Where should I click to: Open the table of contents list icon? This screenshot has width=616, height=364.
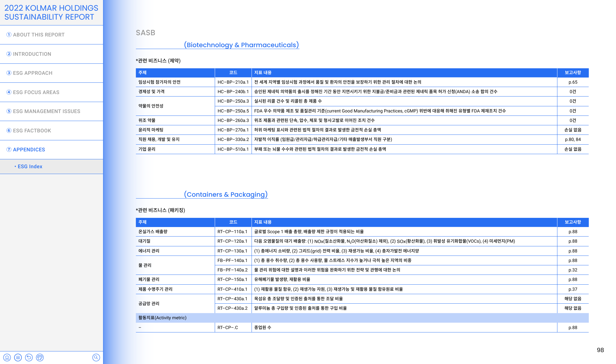[x=18, y=358]
